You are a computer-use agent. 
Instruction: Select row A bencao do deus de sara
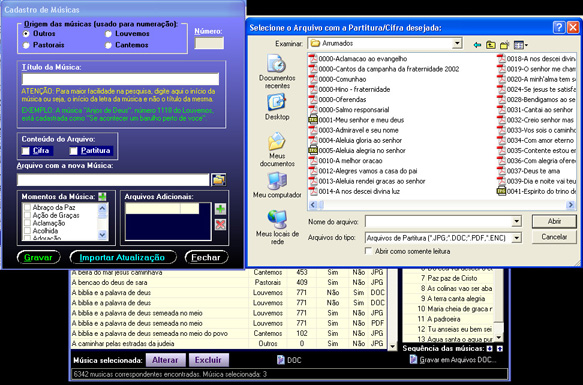click(x=228, y=282)
